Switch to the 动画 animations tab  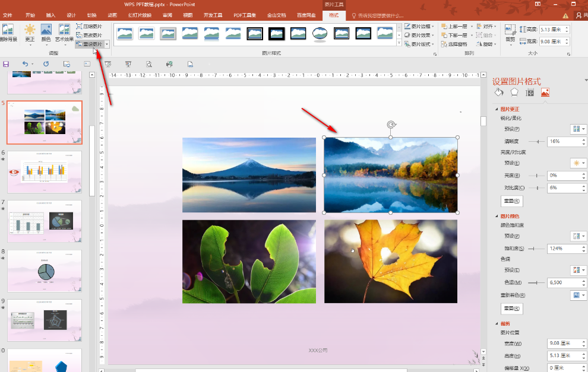coord(112,15)
